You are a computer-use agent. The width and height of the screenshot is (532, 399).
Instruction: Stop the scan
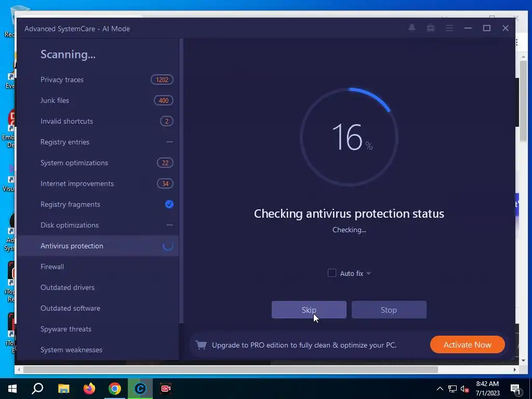[389, 310]
